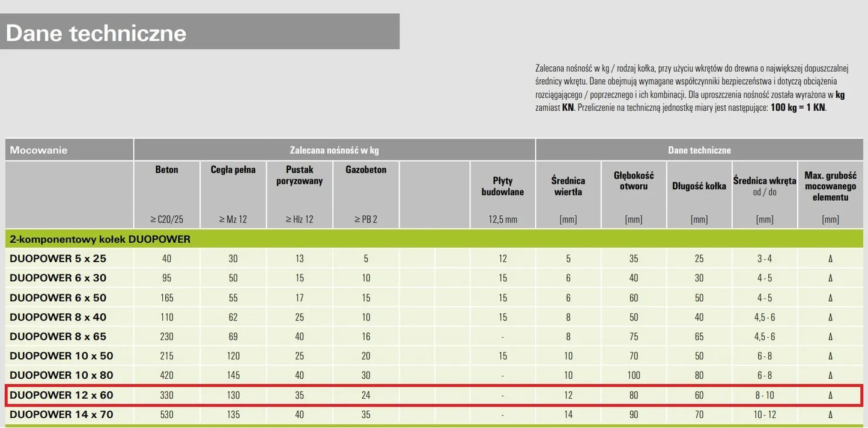868x428 pixels.
Task: Click Cegła pełna value 145 in 10 x 80 row
Action: pyautogui.click(x=233, y=376)
